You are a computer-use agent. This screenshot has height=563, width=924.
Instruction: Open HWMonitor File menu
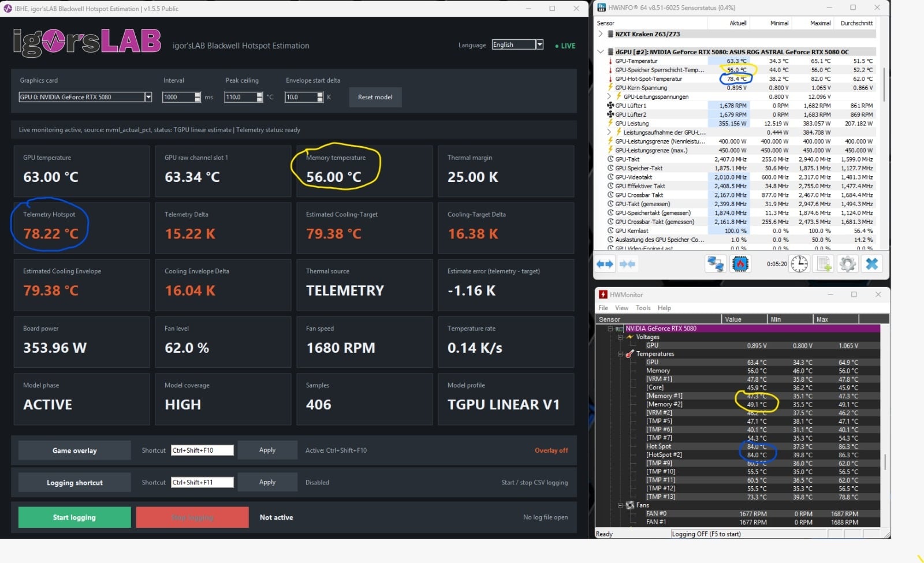603,308
